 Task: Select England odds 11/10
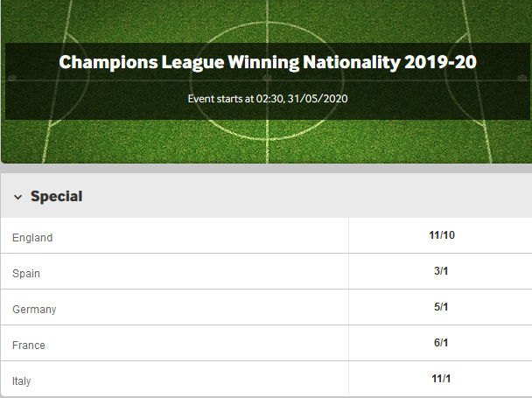pos(441,235)
